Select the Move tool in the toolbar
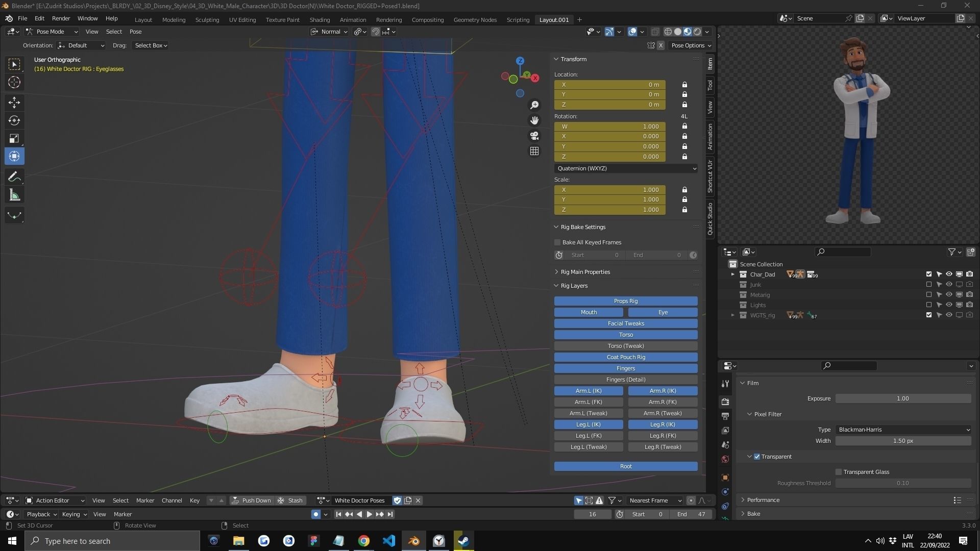Viewport: 980px width, 551px height. pos(14,103)
